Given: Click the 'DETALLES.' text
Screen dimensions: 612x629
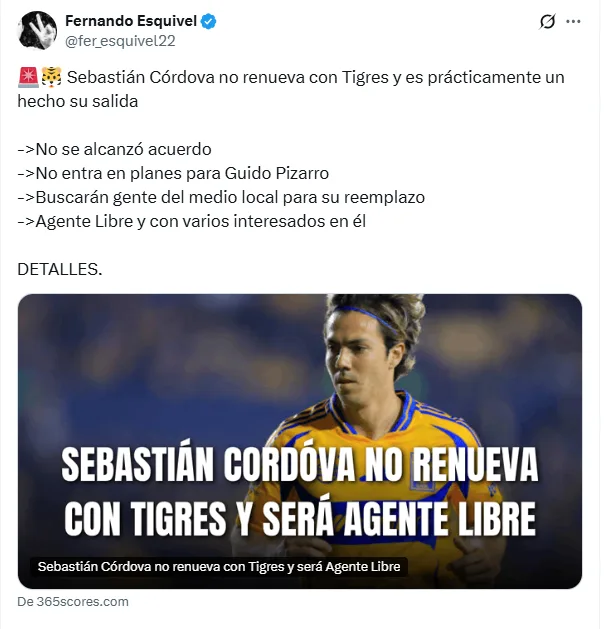Looking at the screenshot, I should click(60, 269).
